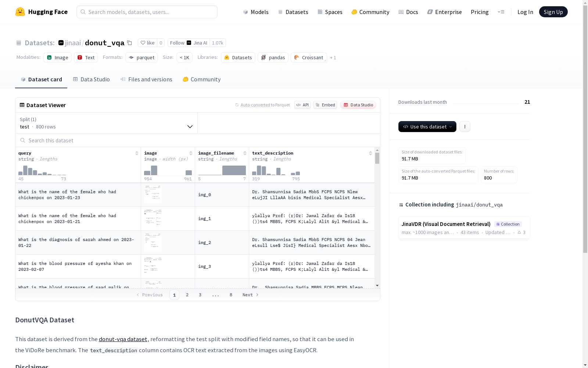Select the Datasets library tag
This screenshot has height=368, width=588.
[238, 57]
